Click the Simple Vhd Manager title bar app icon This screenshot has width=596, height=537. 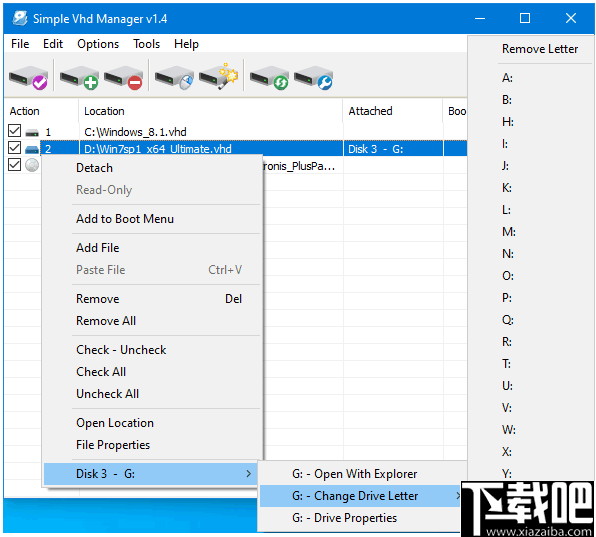pos(20,18)
